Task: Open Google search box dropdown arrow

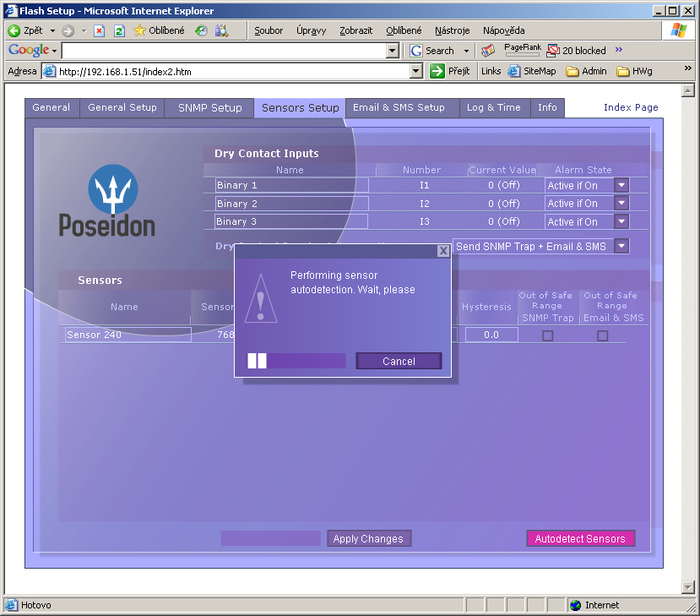Action: tap(393, 51)
